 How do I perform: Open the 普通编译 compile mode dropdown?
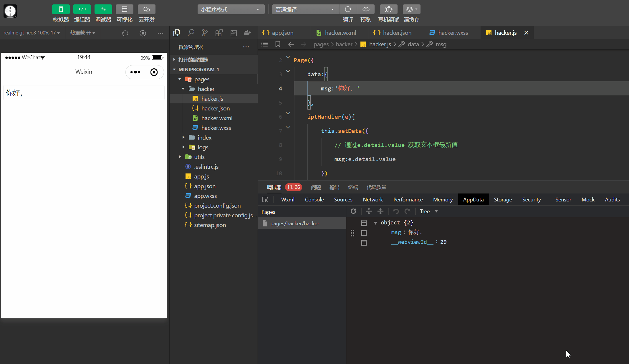(x=305, y=9)
